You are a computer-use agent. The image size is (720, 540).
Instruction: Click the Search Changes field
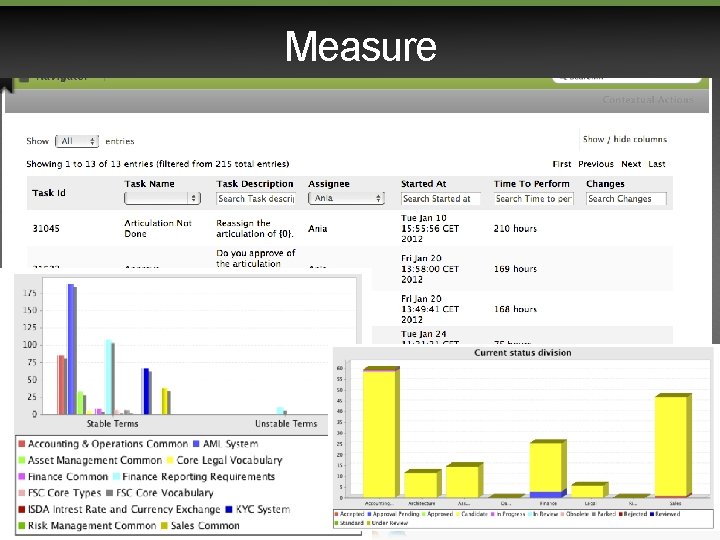click(x=626, y=199)
